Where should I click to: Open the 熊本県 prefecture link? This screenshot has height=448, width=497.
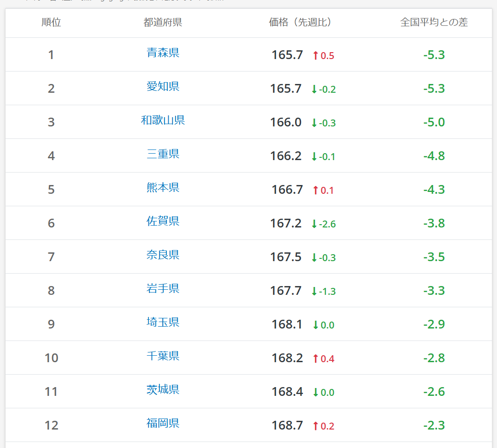click(163, 187)
